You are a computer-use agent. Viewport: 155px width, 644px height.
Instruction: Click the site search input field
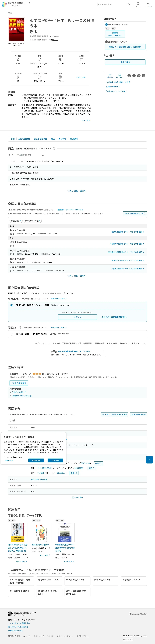click(x=112, y=4)
